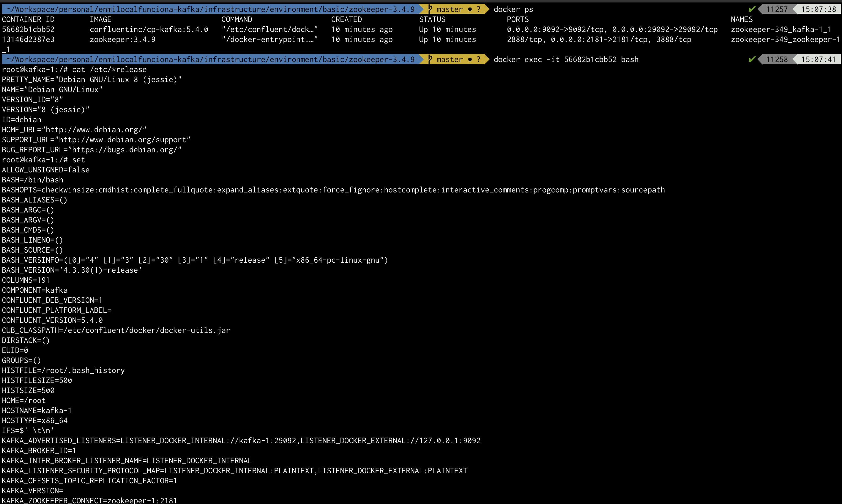The width and height of the screenshot is (842, 504).
Task: Click the workspace path segment of the first prompt
Action: [x=210, y=9]
